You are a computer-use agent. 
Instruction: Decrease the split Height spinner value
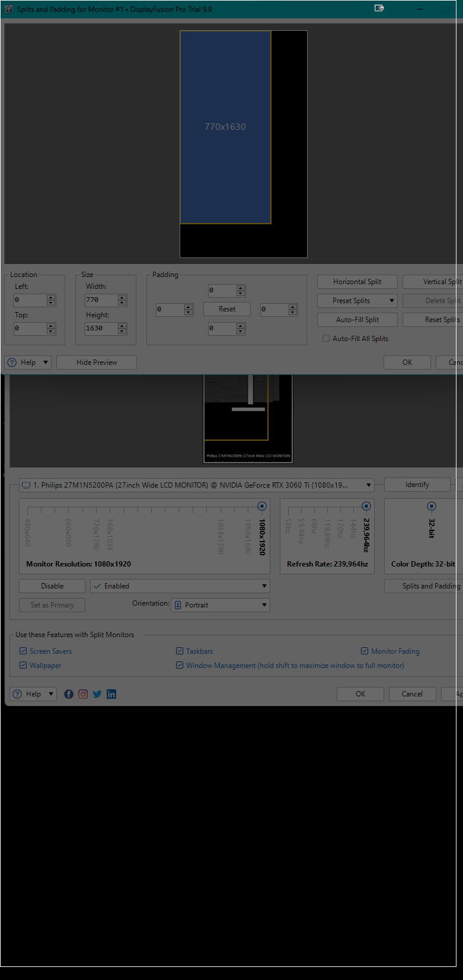pyautogui.click(x=122, y=331)
